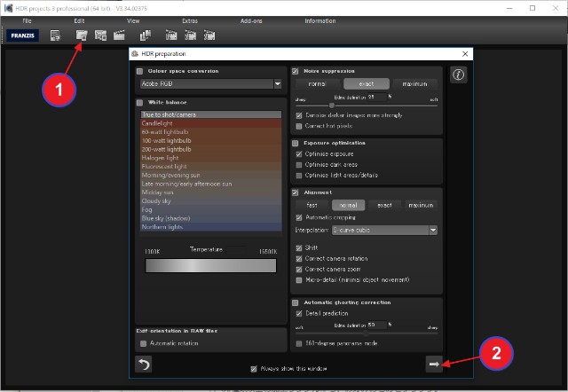Proceed with the right arrow button
Viewport: 568px width, 392px height.
434,364
